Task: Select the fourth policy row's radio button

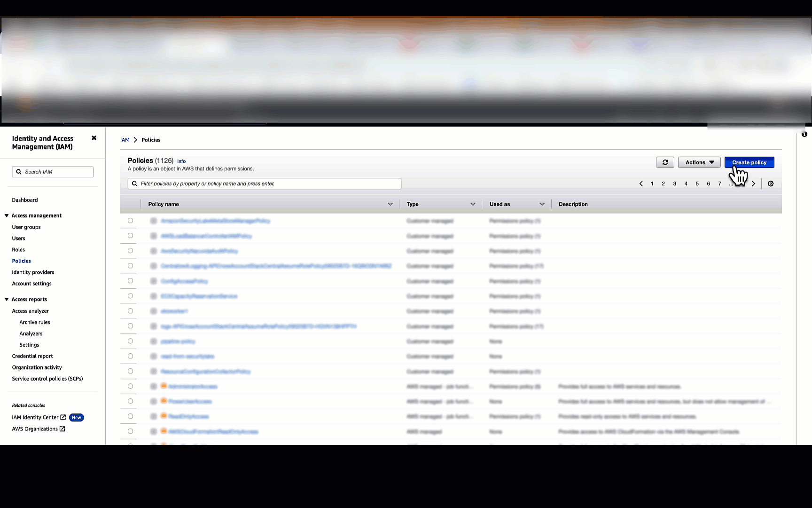Action: coord(130,266)
